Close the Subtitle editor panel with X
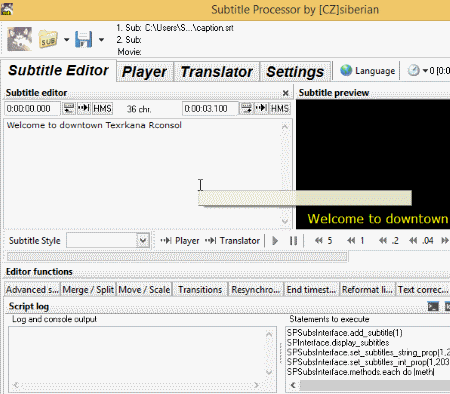The height and width of the screenshot is (394, 450). click(x=285, y=93)
